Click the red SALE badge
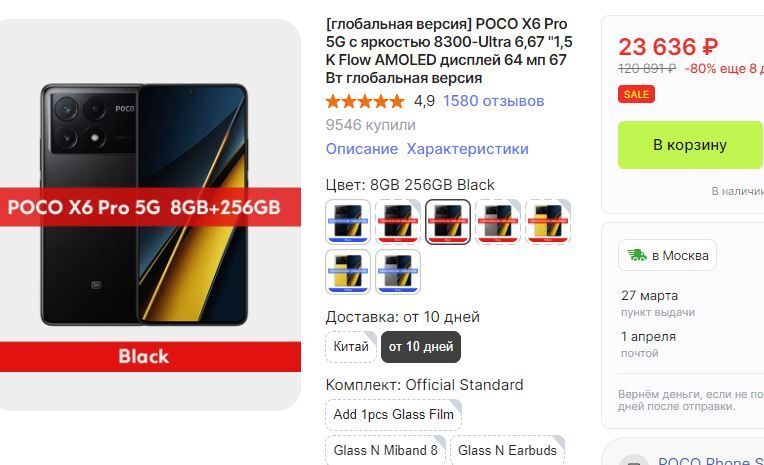 pos(636,94)
